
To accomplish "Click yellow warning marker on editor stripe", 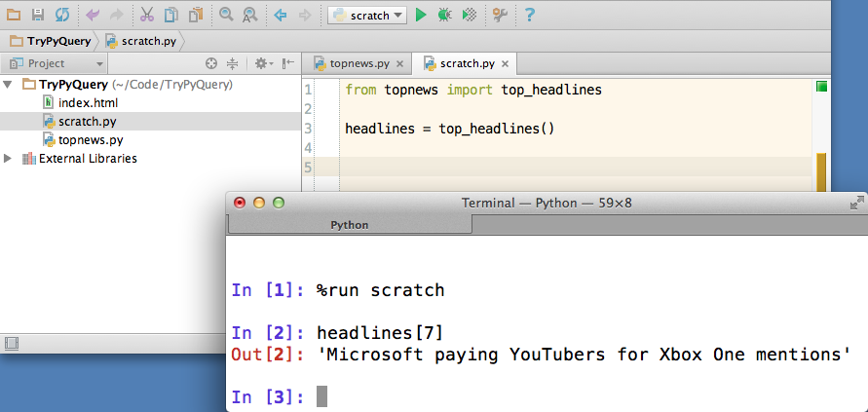I will click(821, 172).
